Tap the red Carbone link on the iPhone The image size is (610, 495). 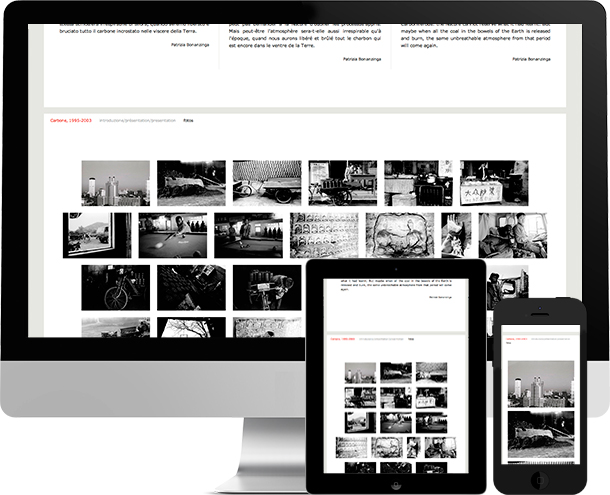[x=517, y=339]
